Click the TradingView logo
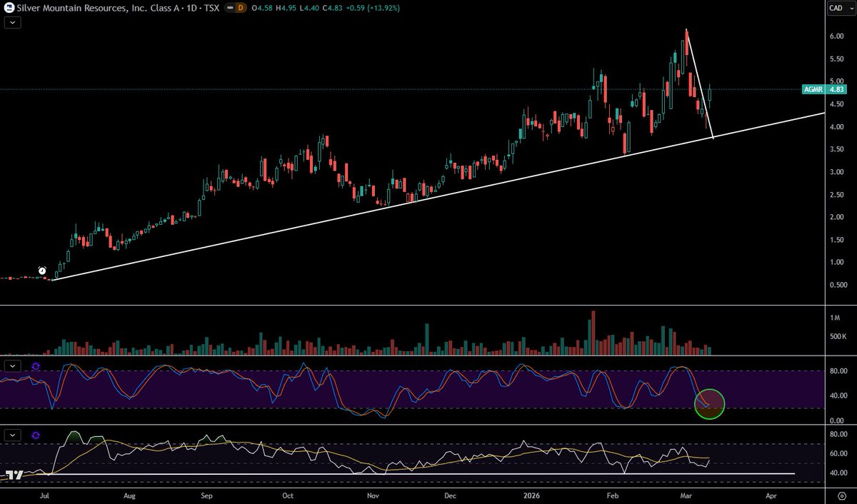Image resolution: width=857 pixels, height=504 pixels. (x=14, y=474)
